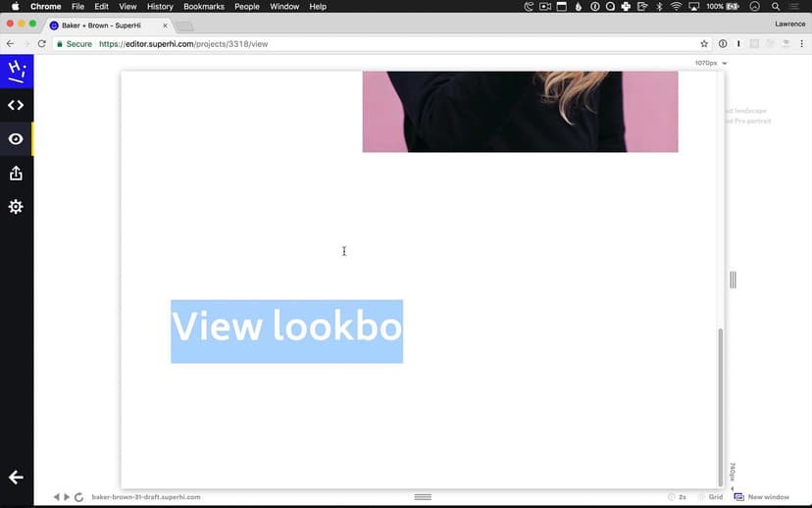The width and height of the screenshot is (812, 508).
Task: Open preview in New window
Action: click(x=762, y=497)
